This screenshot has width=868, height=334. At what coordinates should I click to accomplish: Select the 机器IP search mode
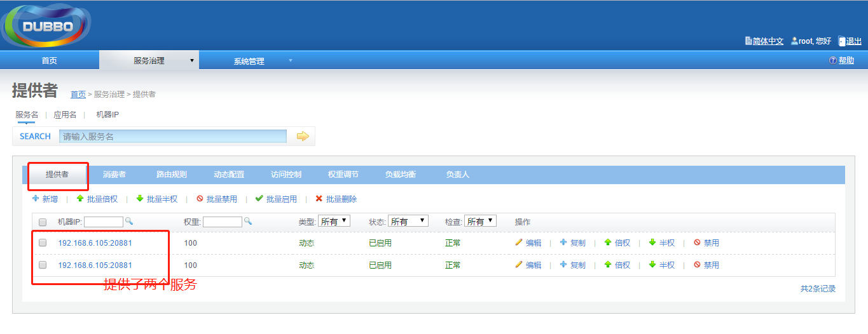pos(107,115)
